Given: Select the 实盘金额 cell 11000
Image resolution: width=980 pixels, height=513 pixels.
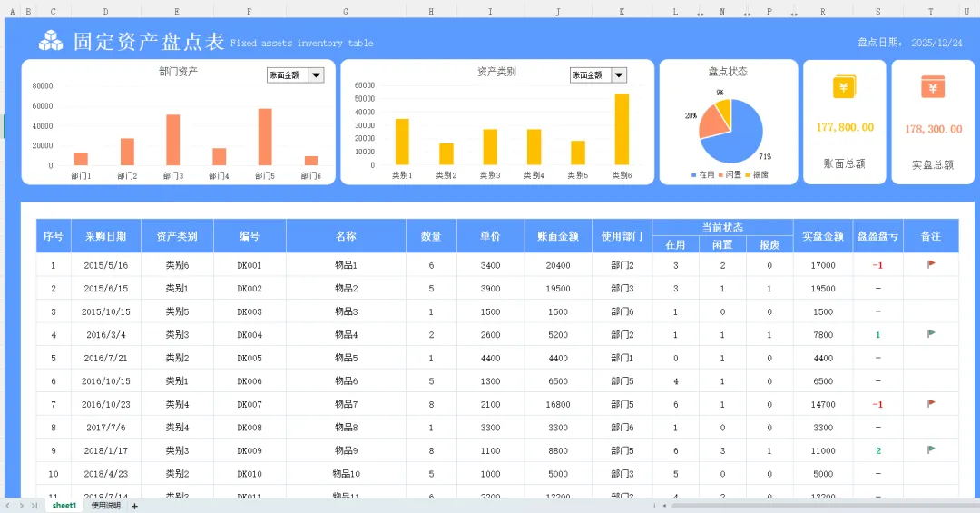Looking at the screenshot, I should [x=822, y=450].
